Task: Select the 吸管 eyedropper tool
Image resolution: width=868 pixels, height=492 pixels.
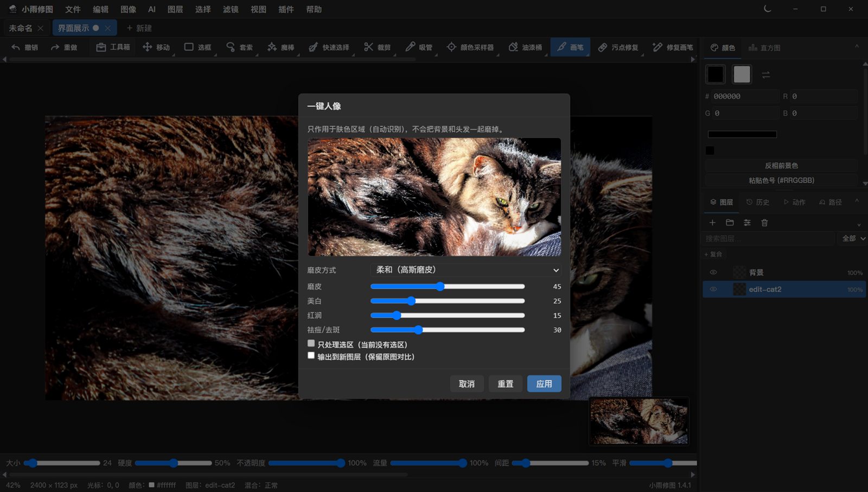Action: (419, 47)
